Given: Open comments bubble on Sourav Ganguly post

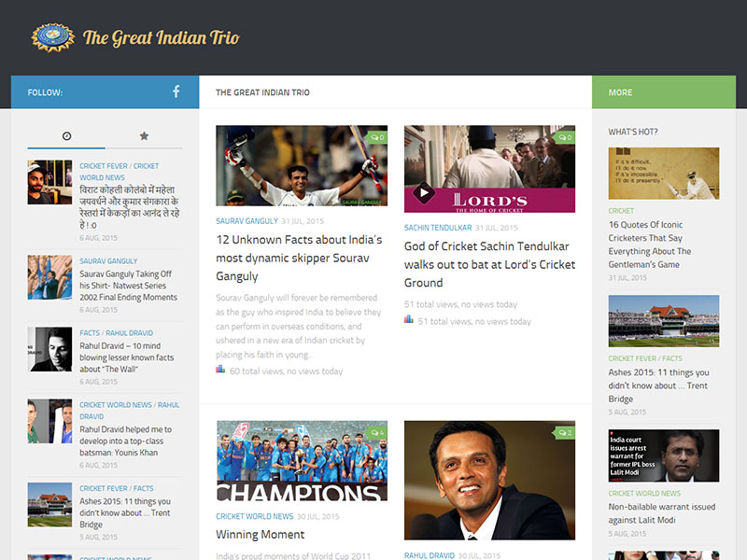Looking at the screenshot, I should click(377, 137).
